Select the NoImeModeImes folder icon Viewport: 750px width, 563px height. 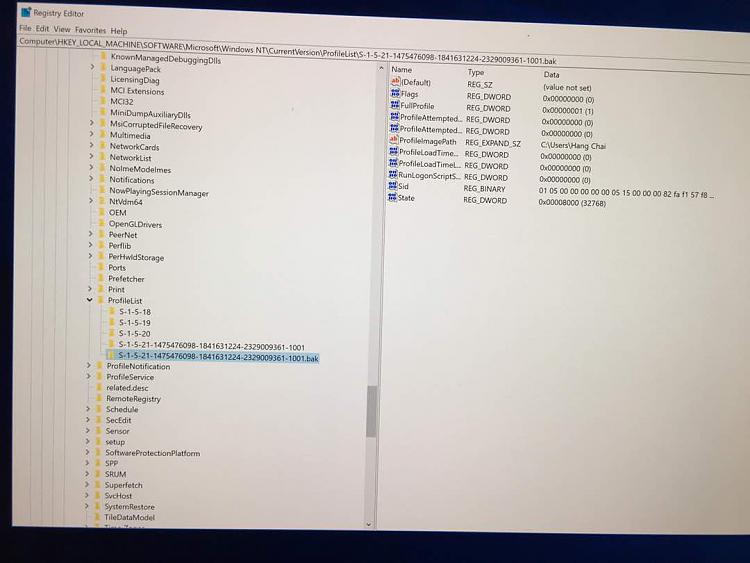[102, 168]
